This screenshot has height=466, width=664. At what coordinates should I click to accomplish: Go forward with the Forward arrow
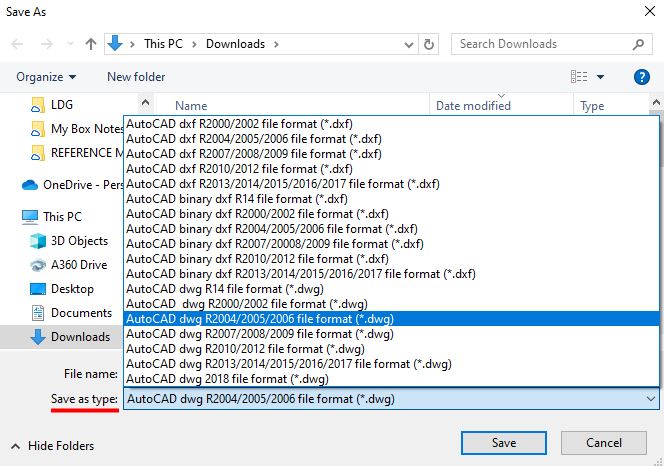click(47, 44)
